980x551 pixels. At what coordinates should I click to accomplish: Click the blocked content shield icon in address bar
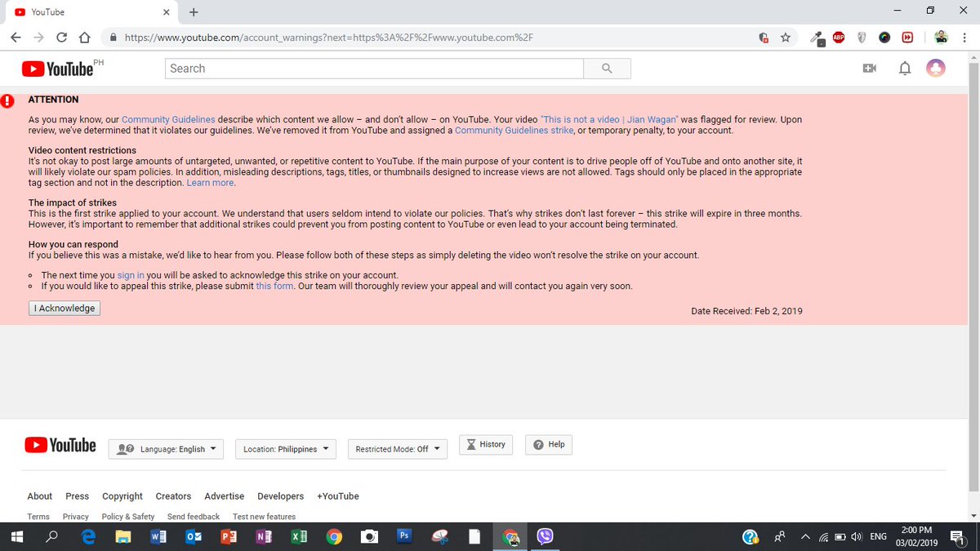pyautogui.click(x=764, y=38)
